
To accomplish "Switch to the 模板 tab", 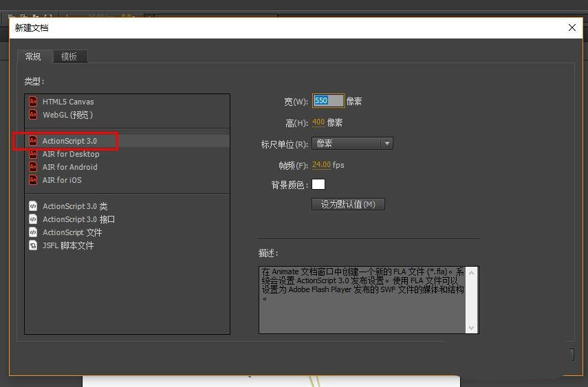I will tap(69, 56).
